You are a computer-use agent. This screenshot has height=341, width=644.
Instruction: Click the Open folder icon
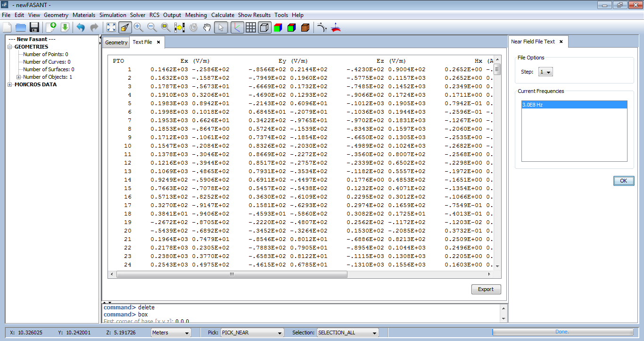coord(21,27)
